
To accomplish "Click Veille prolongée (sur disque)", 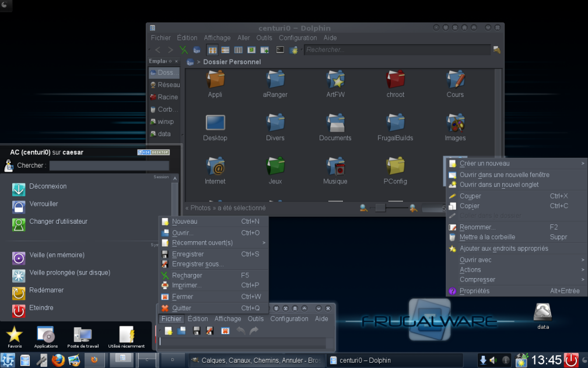I will [61, 275].
